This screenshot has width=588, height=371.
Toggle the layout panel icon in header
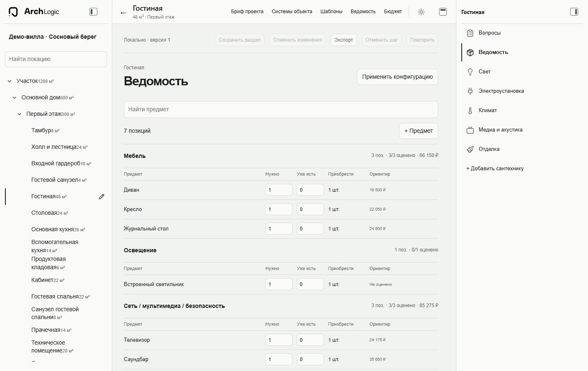[443, 12]
